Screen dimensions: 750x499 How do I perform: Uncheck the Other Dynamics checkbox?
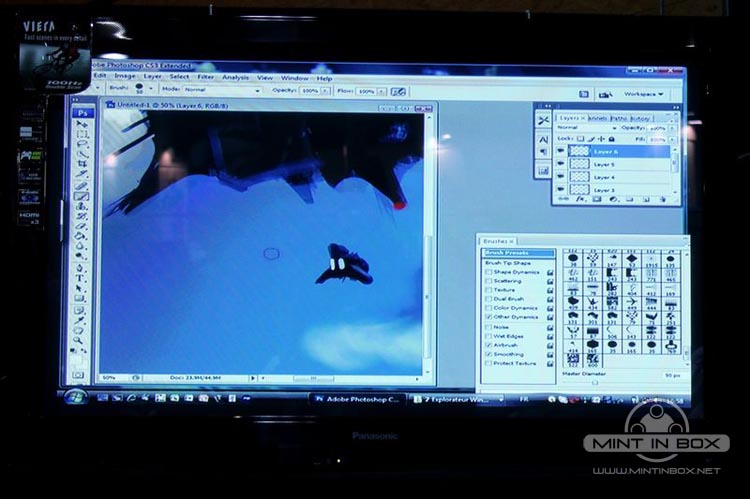[488, 317]
